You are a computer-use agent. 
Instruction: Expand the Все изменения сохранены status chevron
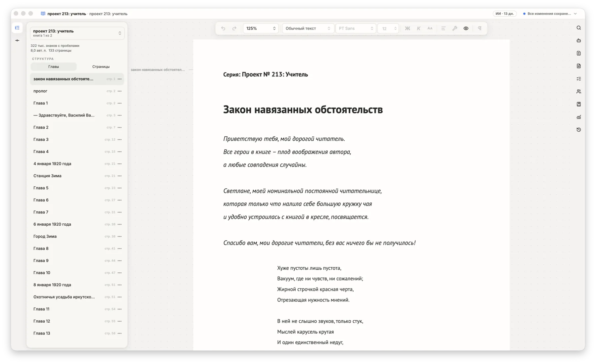click(575, 14)
